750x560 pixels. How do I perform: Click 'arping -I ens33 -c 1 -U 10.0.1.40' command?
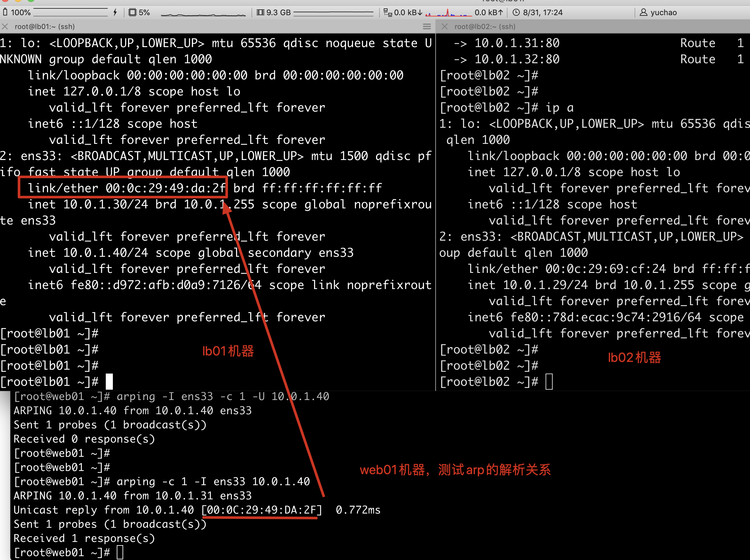(223, 396)
